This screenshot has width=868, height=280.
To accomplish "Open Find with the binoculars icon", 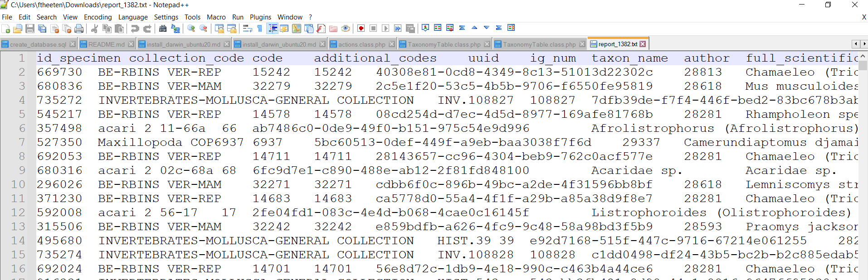I will pos(162,29).
